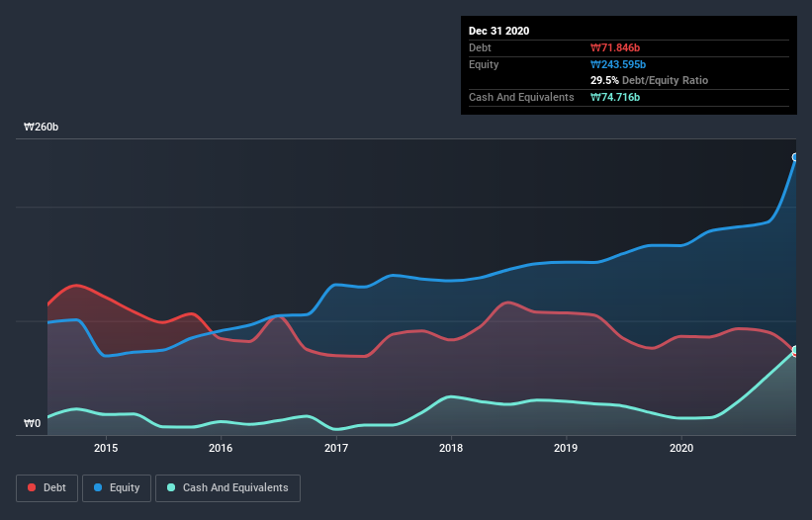The height and width of the screenshot is (520, 812).
Task: Click the Cash And Equivalents tooltip label
Action: click(x=521, y=97)
